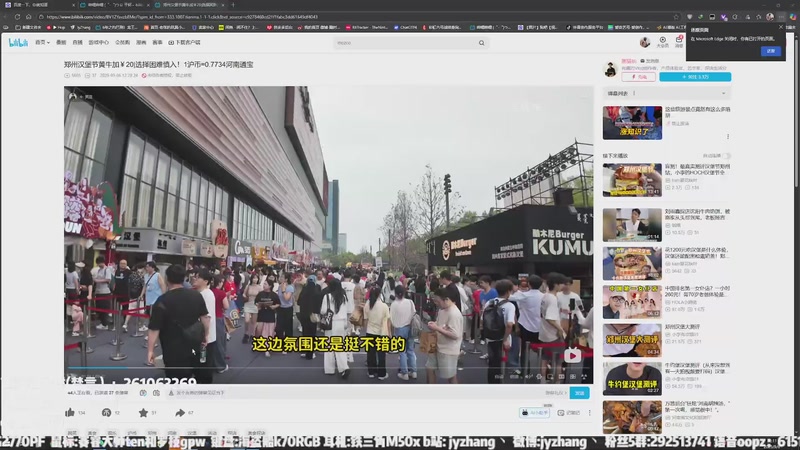Image resolution: width=800 pixels, height=450 pixels.
Task: Favorite the video with star icon
Action: coord(143,412)
